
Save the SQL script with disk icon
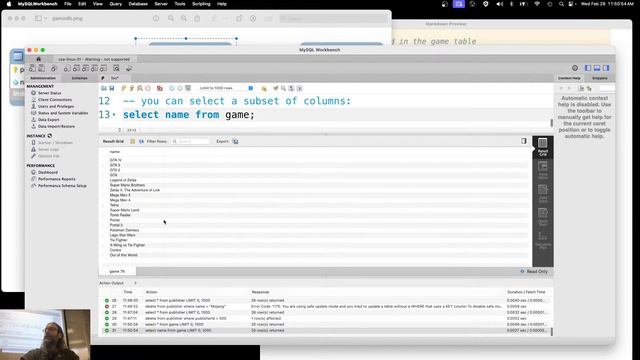coord(112,88)
